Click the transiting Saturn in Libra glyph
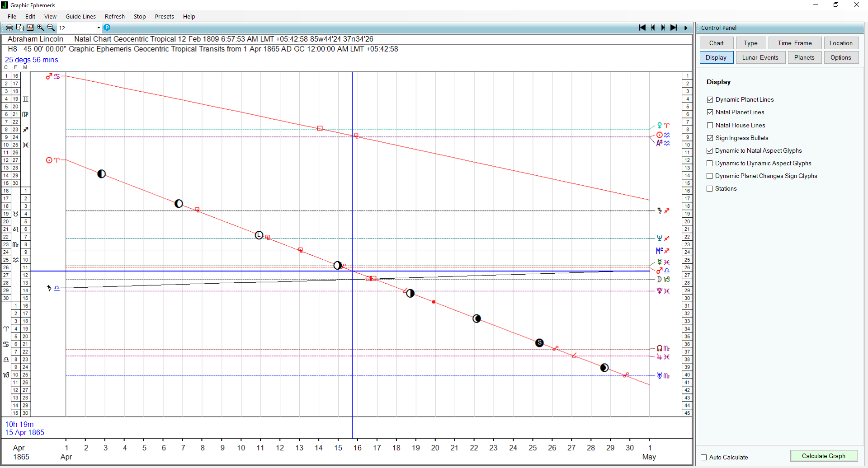This screenshot has width=868, height=468. click(53, 288)
